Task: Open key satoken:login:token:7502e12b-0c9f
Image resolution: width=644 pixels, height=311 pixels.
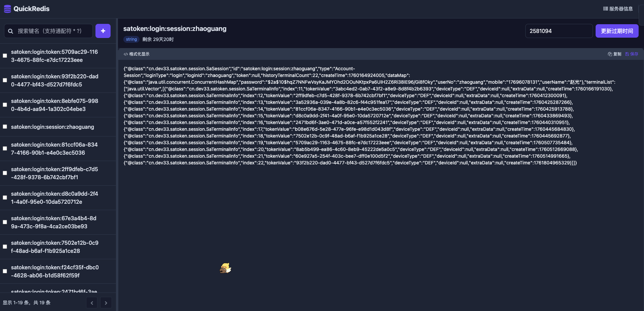Action: point(55,247)
